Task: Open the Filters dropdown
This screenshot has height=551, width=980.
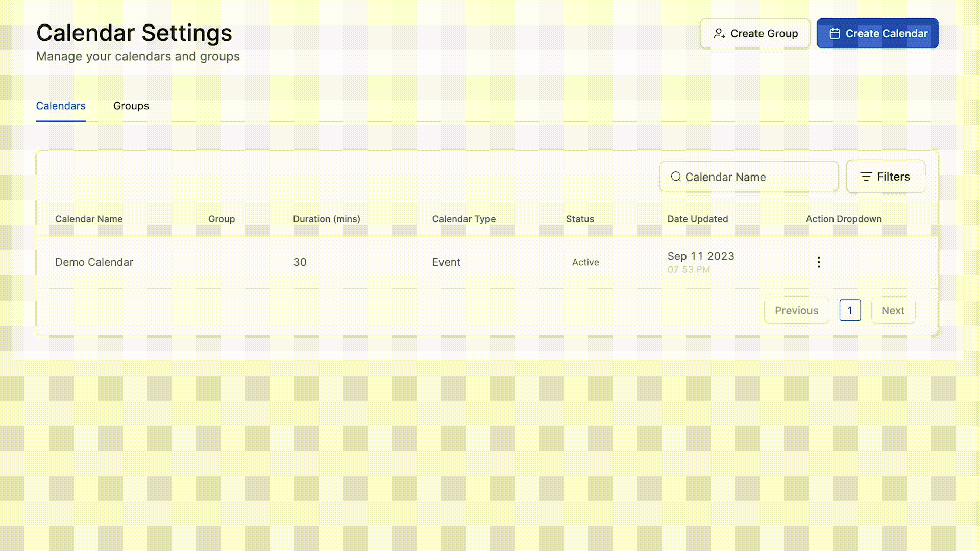Action: [886, 177]
